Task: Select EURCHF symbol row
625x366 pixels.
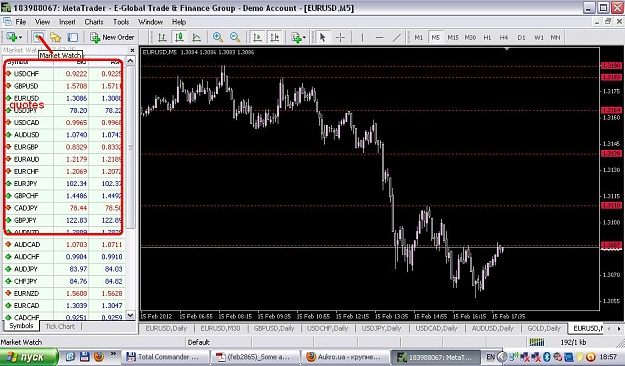Action: pyautogui.click(x=64, y=171)
